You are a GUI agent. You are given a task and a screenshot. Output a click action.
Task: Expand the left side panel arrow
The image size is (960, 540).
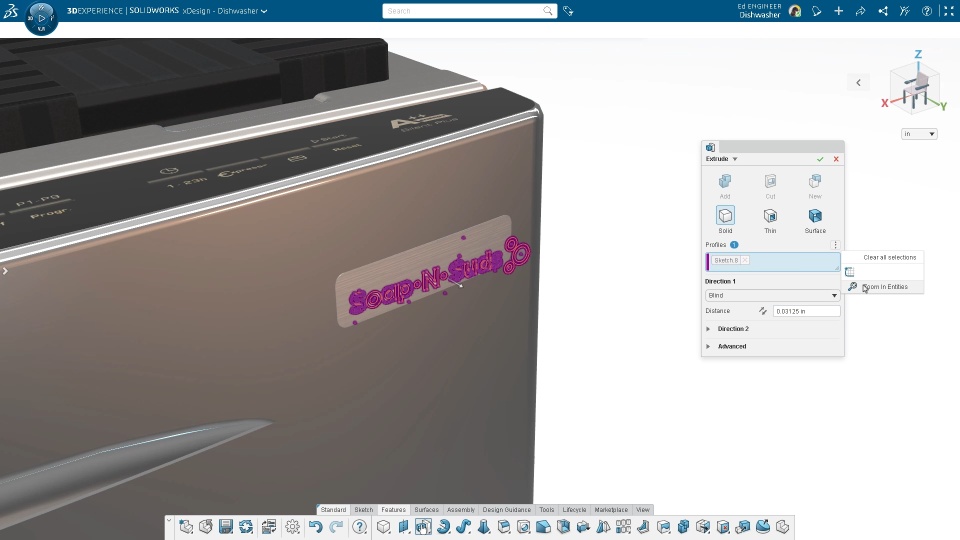coord(5,271)
